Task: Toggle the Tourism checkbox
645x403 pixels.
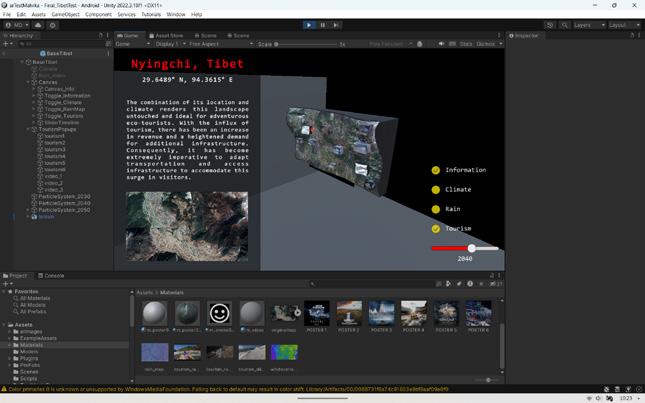Action: [436, 229]
